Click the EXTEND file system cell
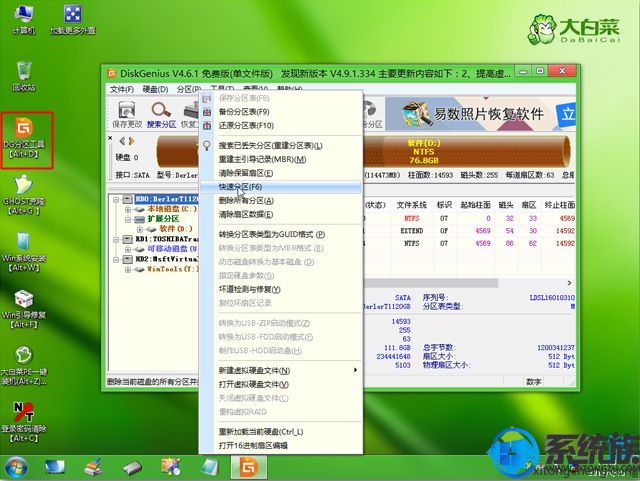Viewport: 640px width, 481px height. tap(411, 231)
